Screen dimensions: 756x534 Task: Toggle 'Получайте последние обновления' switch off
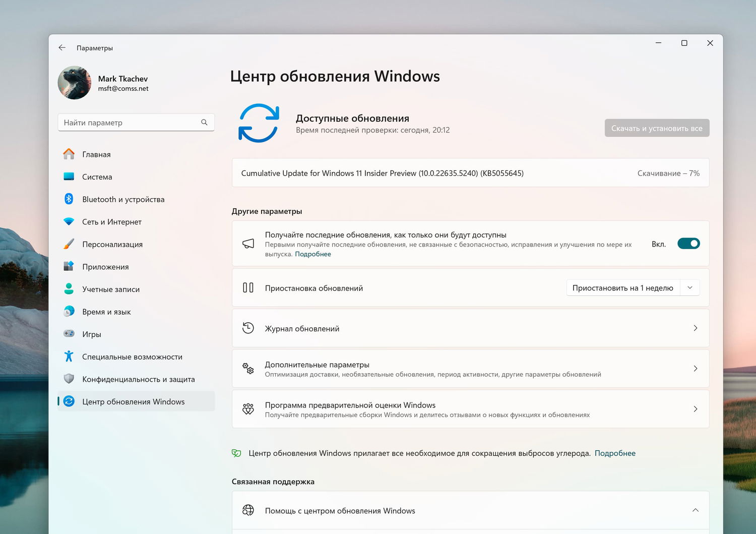coord(688,244)
